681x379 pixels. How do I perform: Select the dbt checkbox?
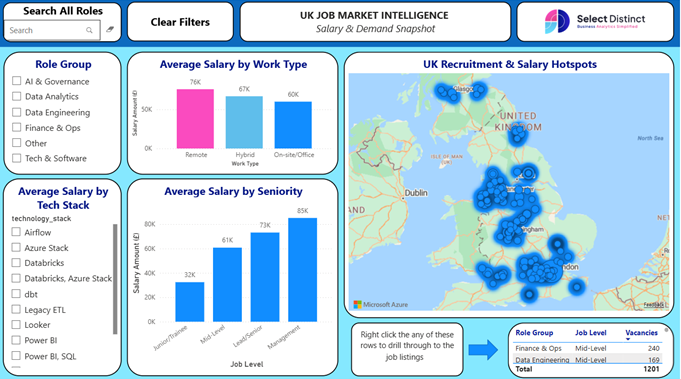16,293
